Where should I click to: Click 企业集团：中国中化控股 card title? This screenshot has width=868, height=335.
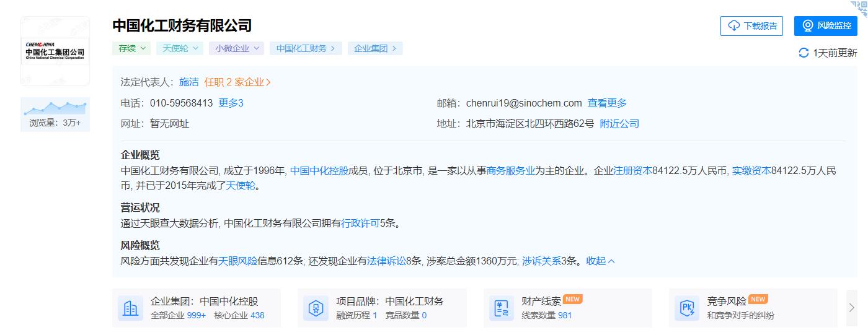[x=205, y=302]
